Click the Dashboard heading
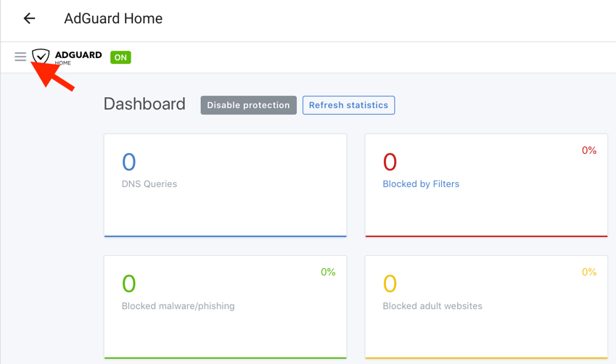Screen dimensions: 616x364 click(x=144, y=104)
